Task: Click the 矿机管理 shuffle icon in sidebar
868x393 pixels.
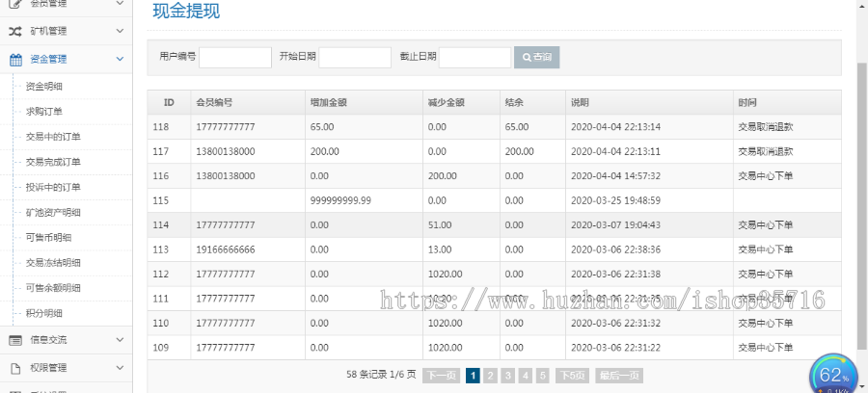Action: 15,31
